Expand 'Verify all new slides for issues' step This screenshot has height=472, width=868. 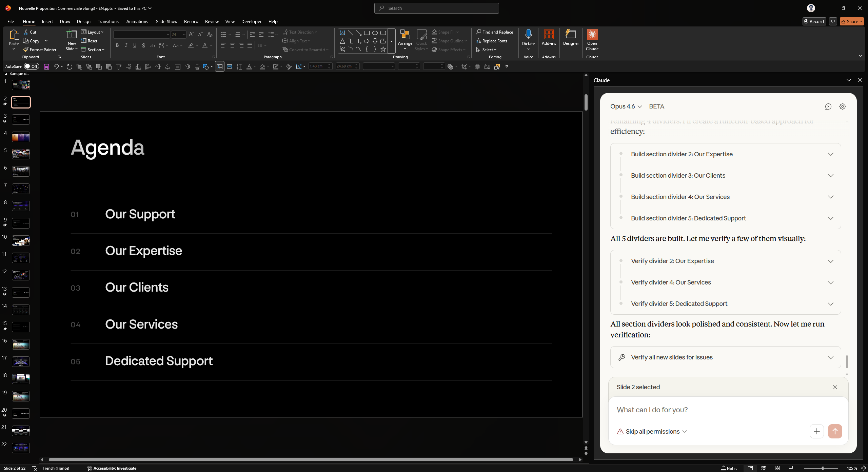(830, 357)
